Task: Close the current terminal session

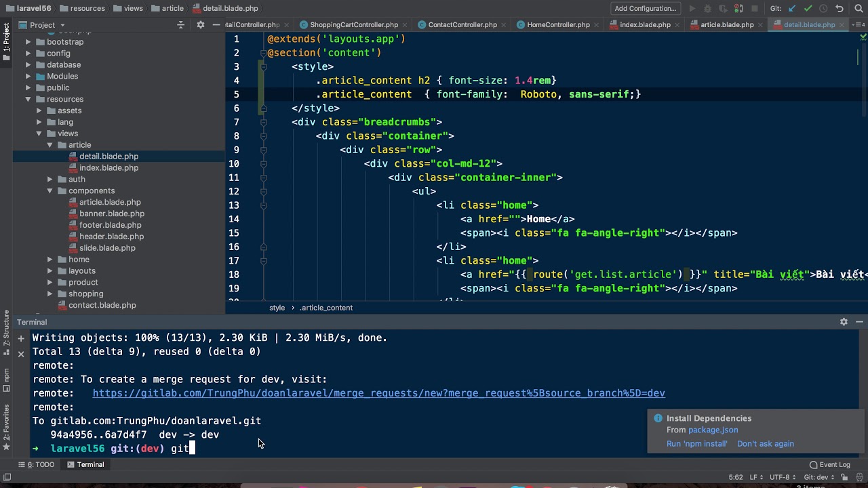Action: (x=21, y=354)
